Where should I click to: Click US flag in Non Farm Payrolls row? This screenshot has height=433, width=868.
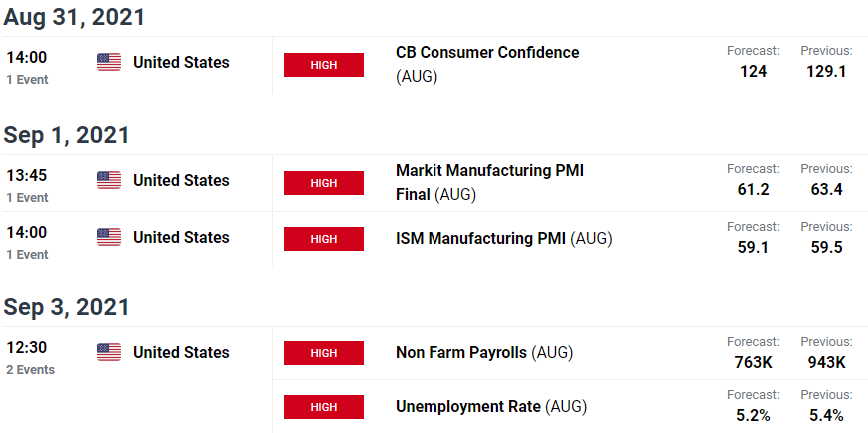click(109, 352)
